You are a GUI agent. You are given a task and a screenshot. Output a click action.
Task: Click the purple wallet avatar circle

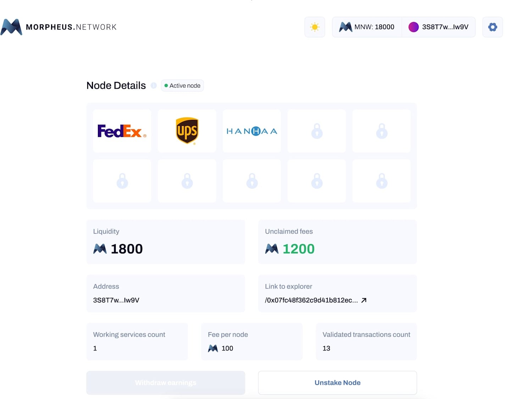pos(414,27)
